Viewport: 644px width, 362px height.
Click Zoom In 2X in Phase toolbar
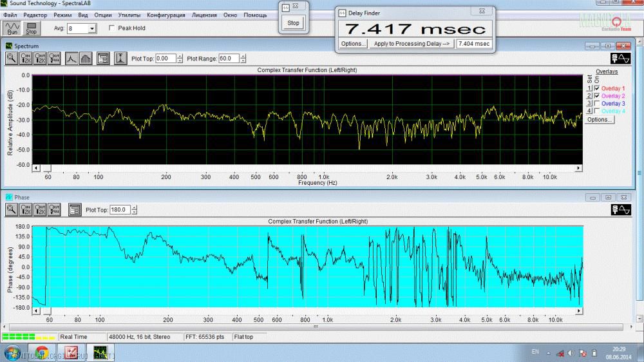[26, 209]
